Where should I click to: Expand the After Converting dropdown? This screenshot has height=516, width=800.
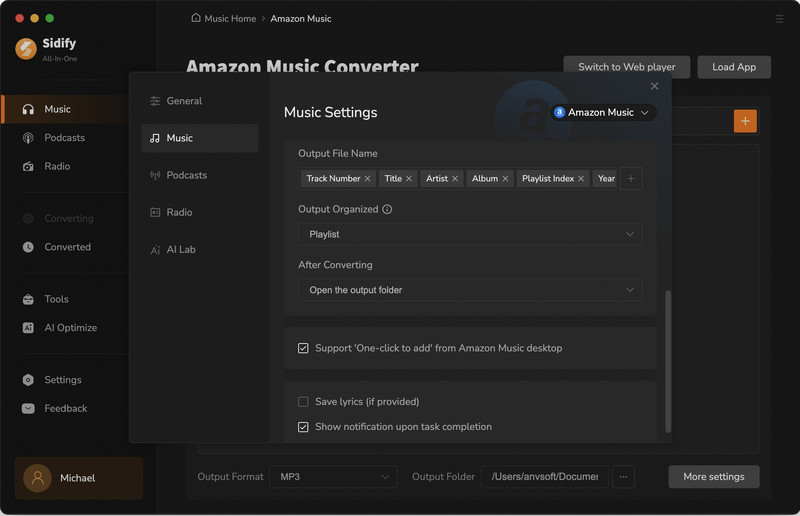[470, 290]
